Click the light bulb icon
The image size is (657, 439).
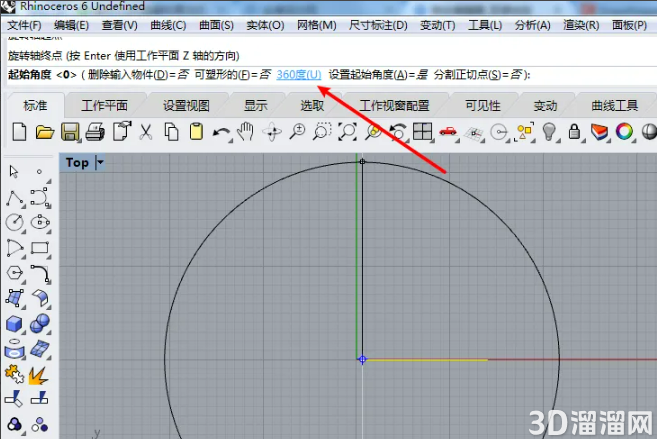point(549,132)
